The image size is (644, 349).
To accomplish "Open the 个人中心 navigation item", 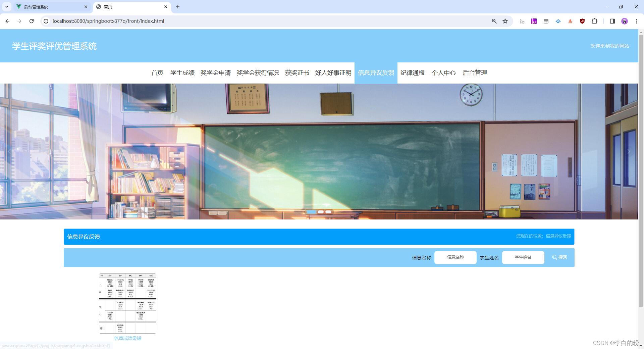I will pos(443,73).
